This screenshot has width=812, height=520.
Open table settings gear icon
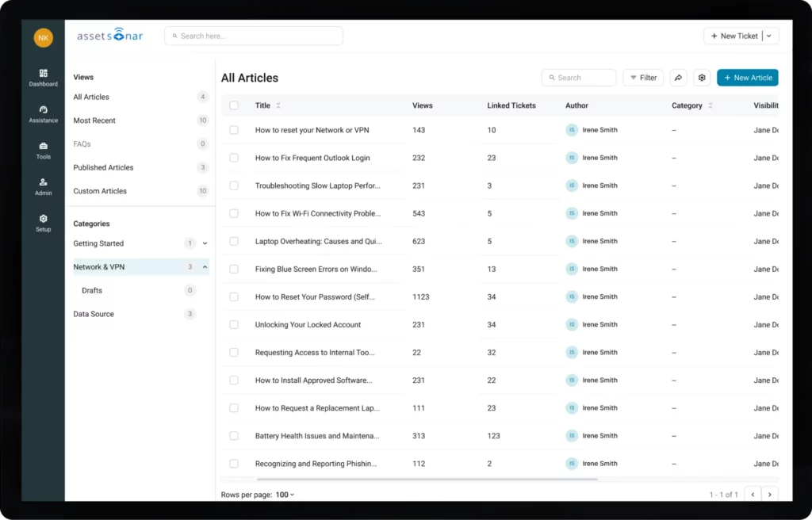coord(702,78)
